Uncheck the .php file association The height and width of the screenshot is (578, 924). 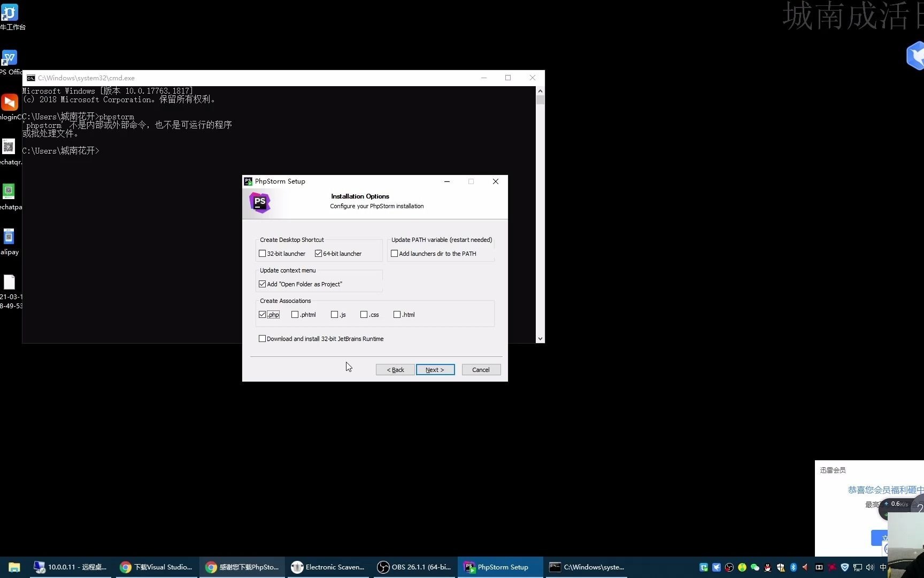pyautogui.click(x=262, y=315)
